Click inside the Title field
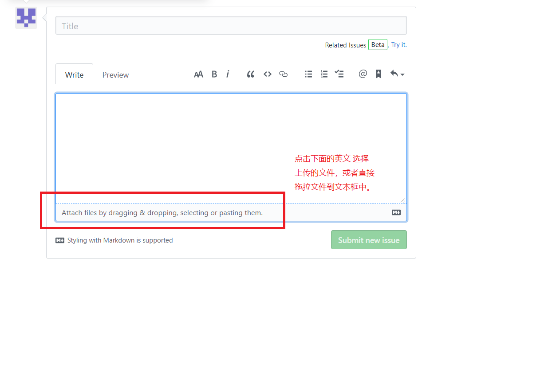This screenshot has height=392, width=560. coord(231,25)
